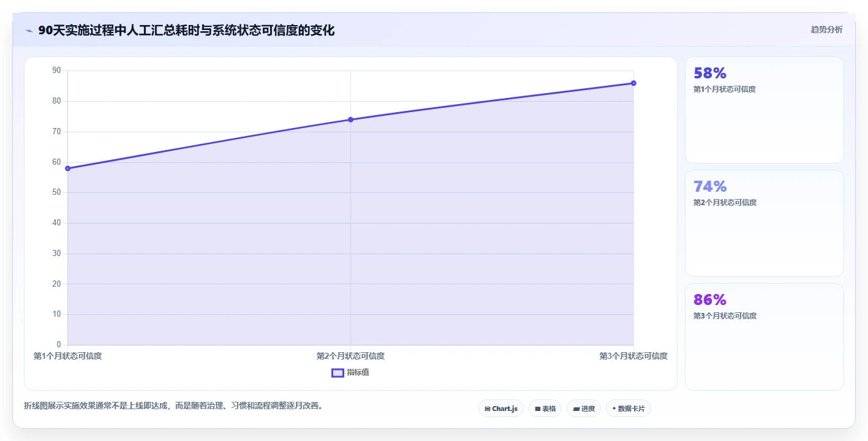Screen dimensions: 868x441
Task: Click the 折线图展示实施效果 description text
Action: [173, 405]
